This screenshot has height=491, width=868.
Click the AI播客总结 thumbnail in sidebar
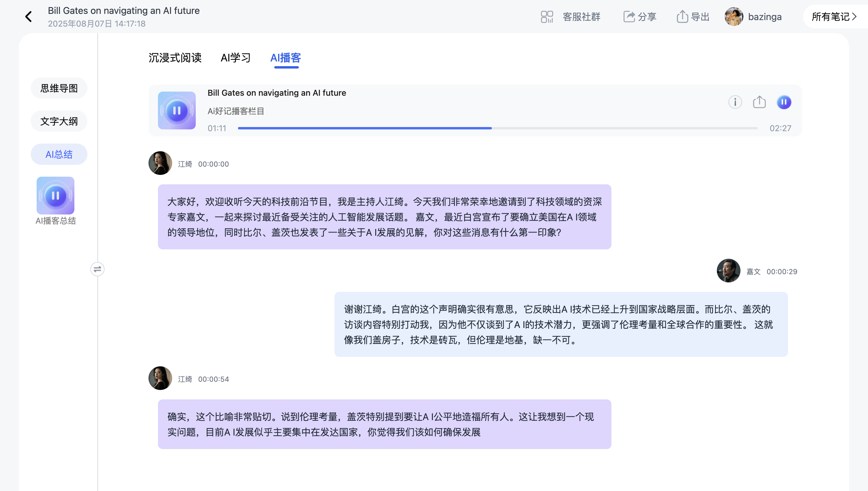56,196
